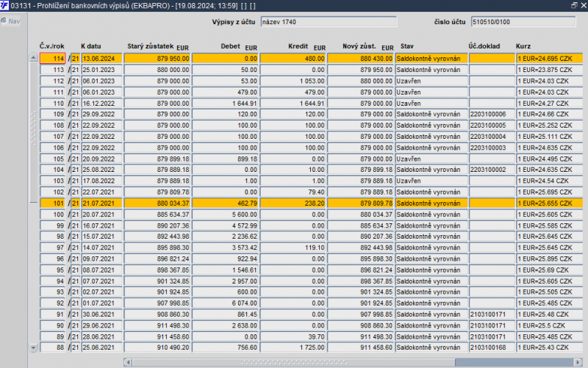Click accounting document 2203100006

click(492, 115)
